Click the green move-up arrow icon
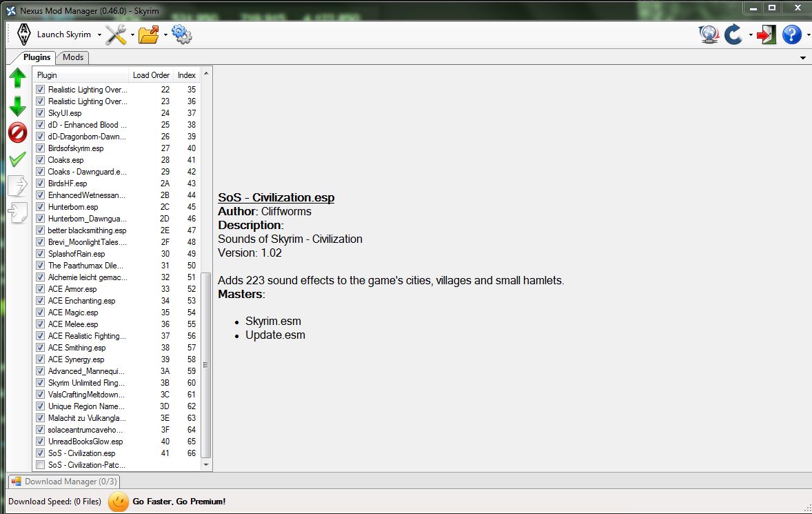Image resolution: width=812 pixels, height=514 pixels. (x=17, y=79)
